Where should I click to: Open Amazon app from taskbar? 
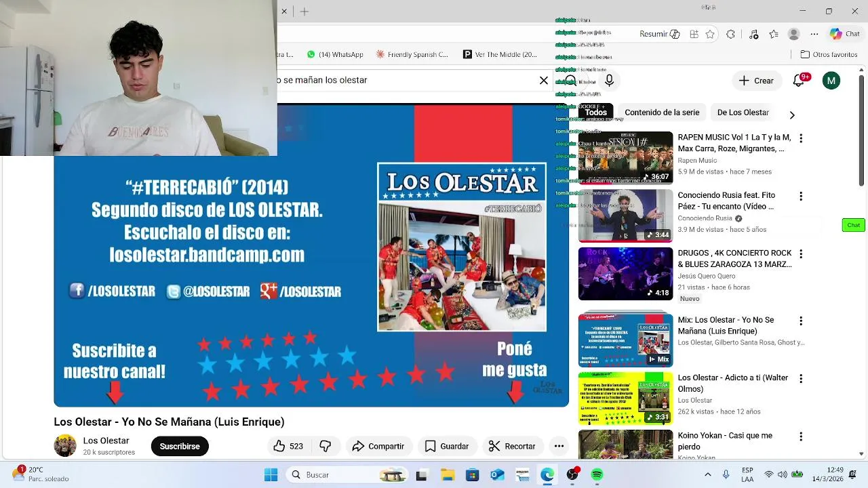[x=522, y=474]
